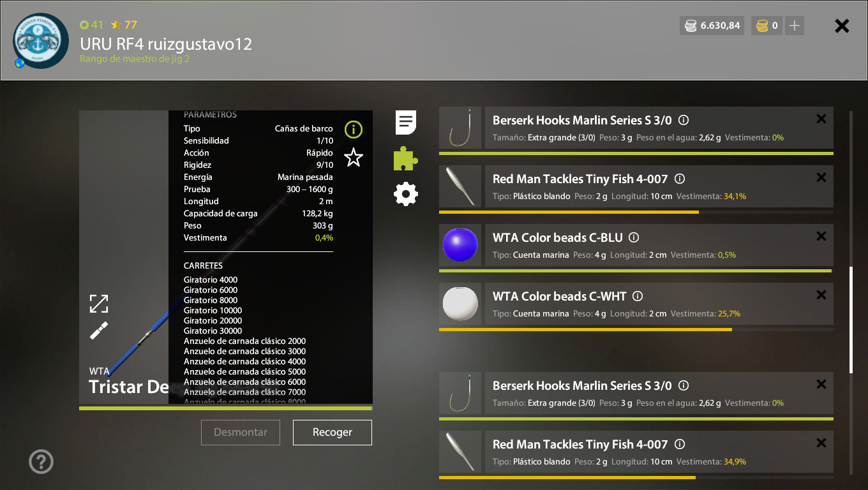
Task: Click the rod repair tool icon
Action: [99, 330]
